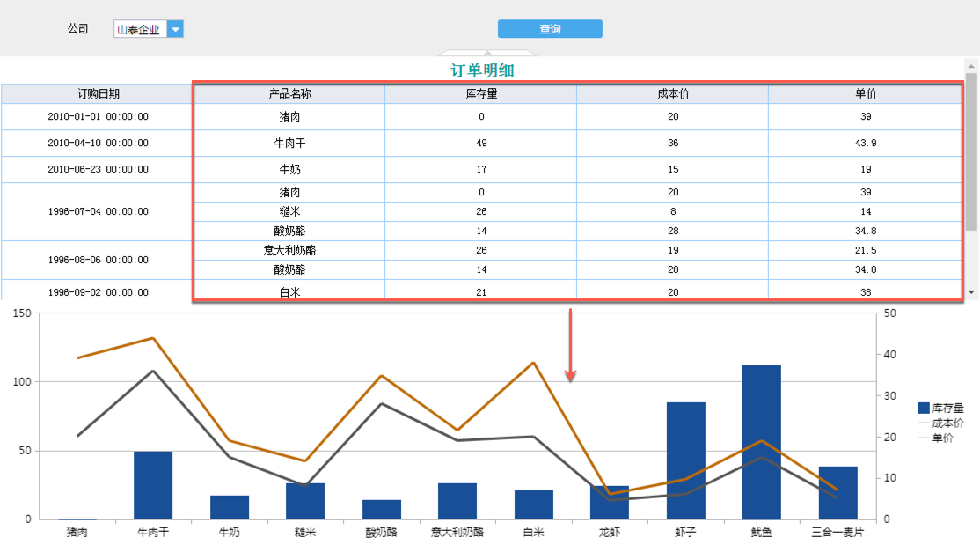Click the 成本价 column header
Screen dimensions: 980x545
pos(672,94)
